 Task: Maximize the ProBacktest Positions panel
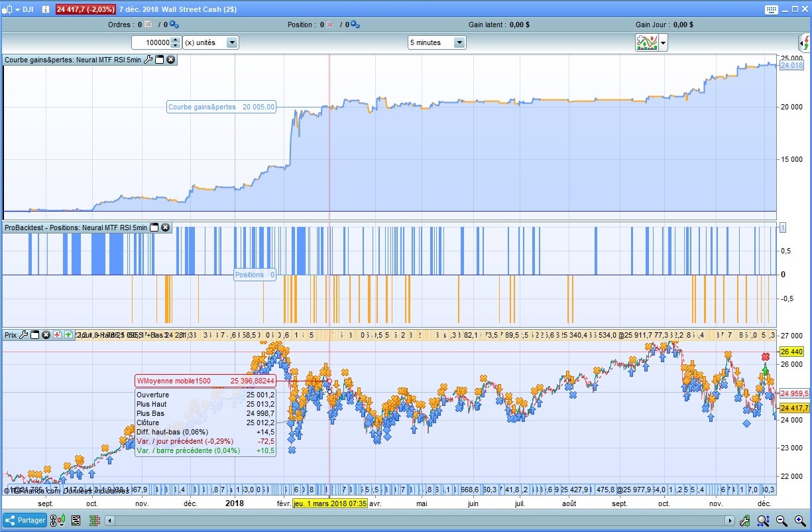[x=154, y=228]
